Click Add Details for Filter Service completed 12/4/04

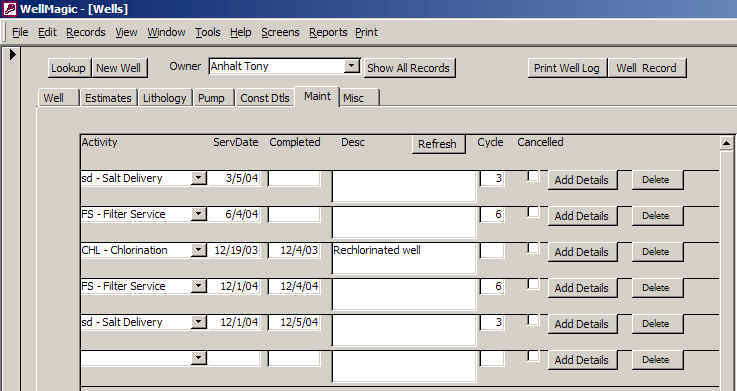pyautogui.click(x=582, y=288)
